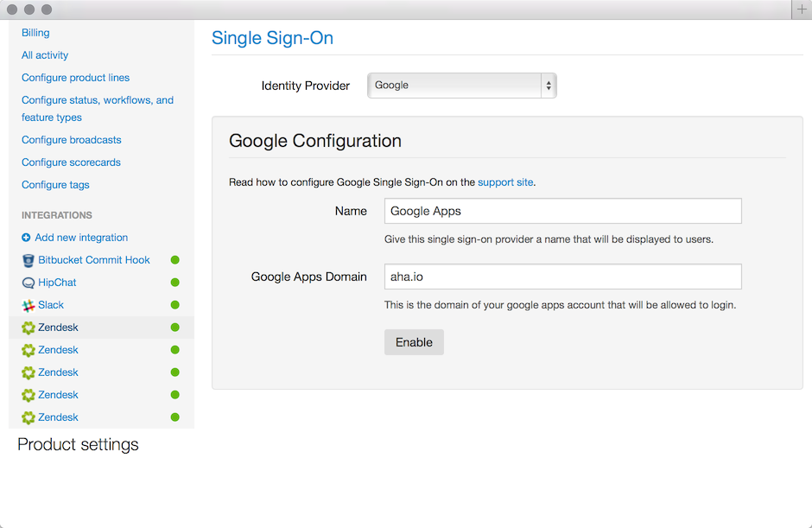Screen dimensions: 812x528
Task: Click the Single Sign-On heading
Action: click(272, 38)
